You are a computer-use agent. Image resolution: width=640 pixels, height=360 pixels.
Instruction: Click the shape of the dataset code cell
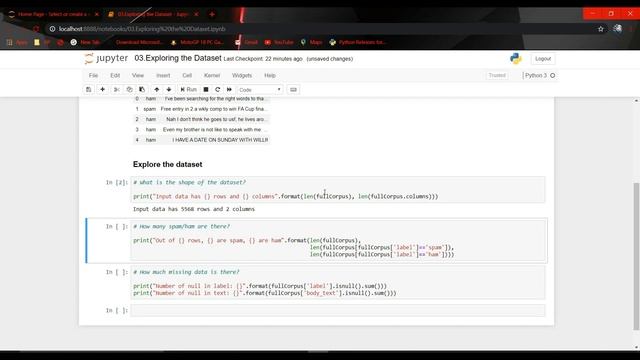(x=338, y=189)
